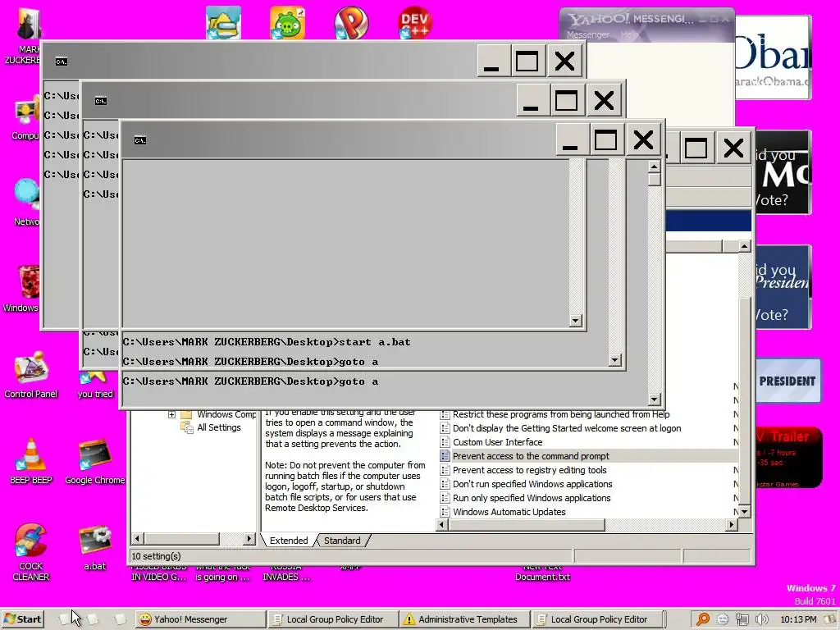Click policy list scroll left arrow
The width and height of the screenshot is (840, 630).
click(x=442, y=525)
